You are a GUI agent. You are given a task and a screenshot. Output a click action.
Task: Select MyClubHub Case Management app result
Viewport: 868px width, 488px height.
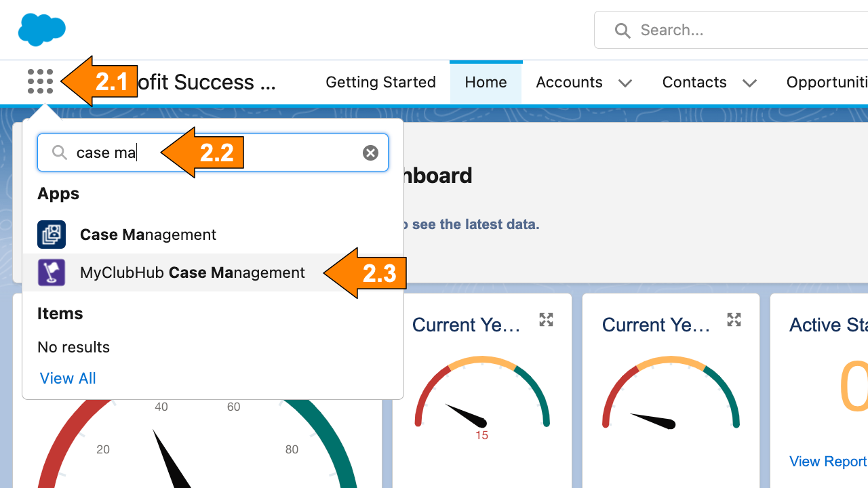point(193,272)
